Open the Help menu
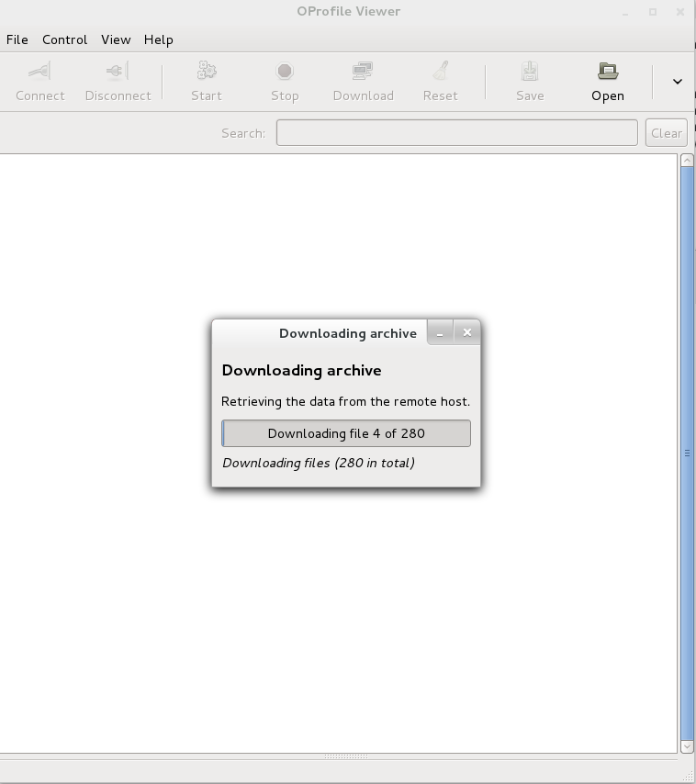 [x=158, y=39]
